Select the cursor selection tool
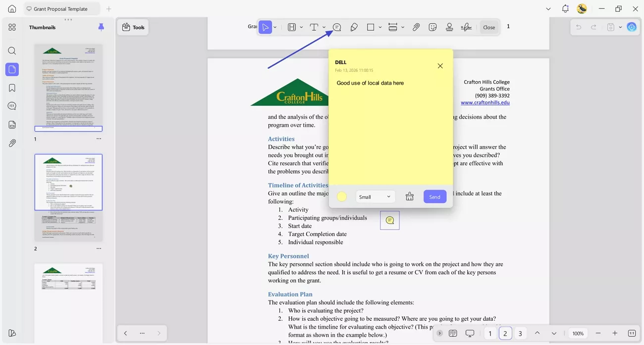Viewport: 644px width, 345px height. pos(266,27)
